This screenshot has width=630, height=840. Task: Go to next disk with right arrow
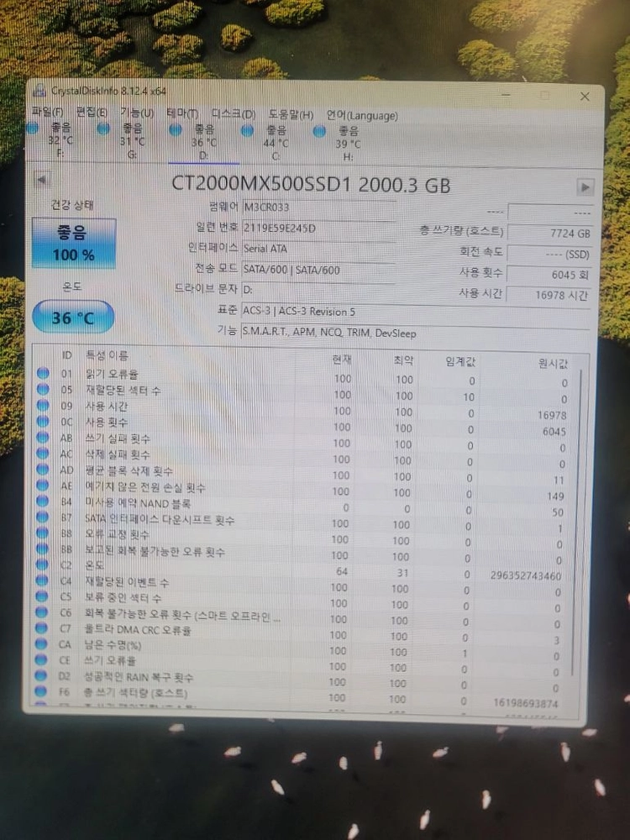[x=585, y=187]
